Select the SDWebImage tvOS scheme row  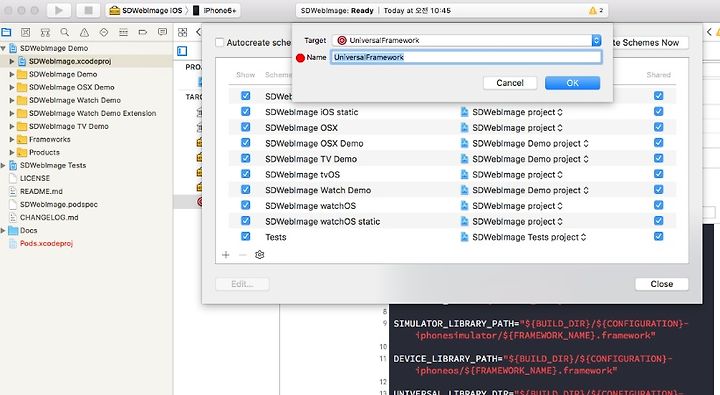(x=452, y=175)
